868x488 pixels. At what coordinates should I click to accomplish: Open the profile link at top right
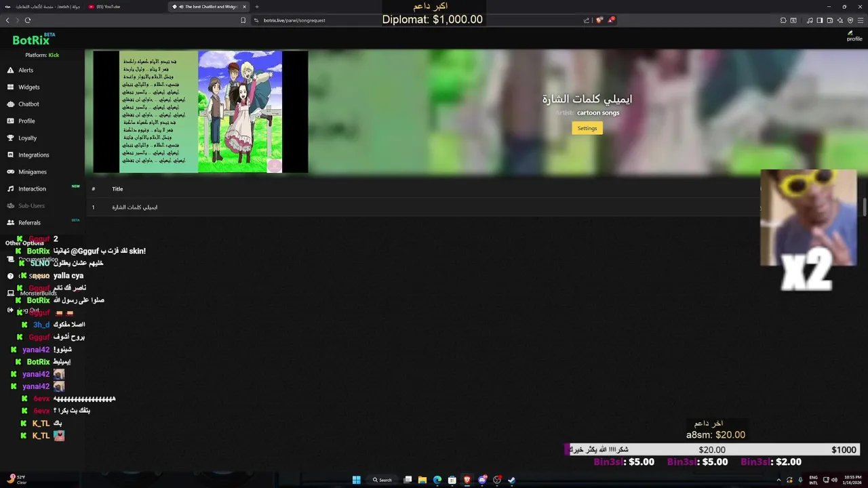(854, 36)
